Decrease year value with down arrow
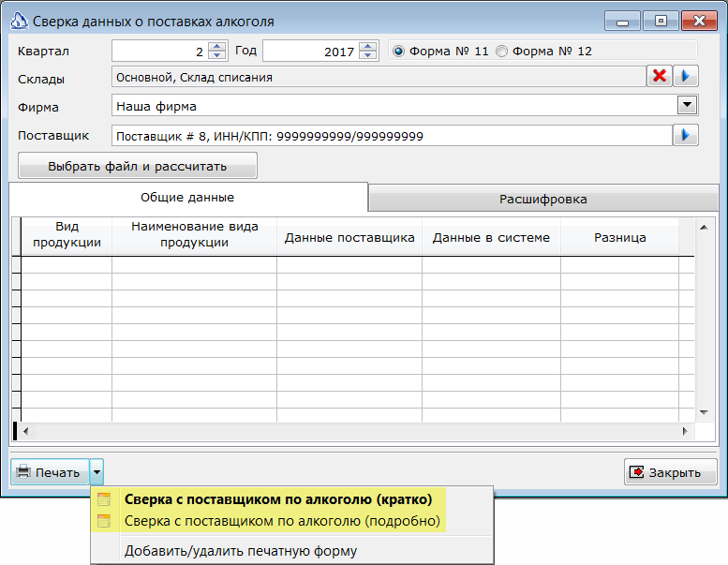 click(367, 54)
